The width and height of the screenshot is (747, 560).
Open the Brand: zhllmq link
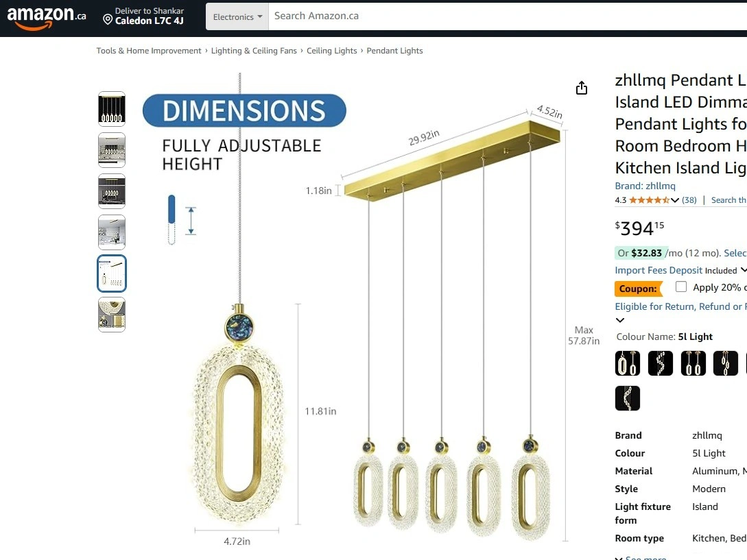point(645,186)
